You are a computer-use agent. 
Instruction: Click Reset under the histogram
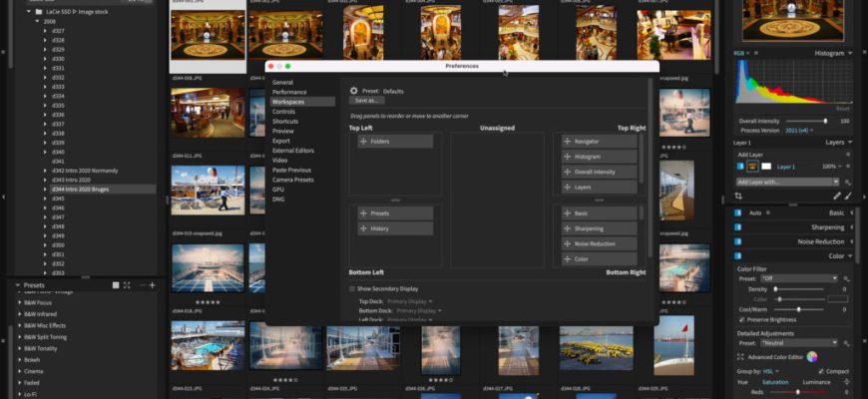click(842, 109)
